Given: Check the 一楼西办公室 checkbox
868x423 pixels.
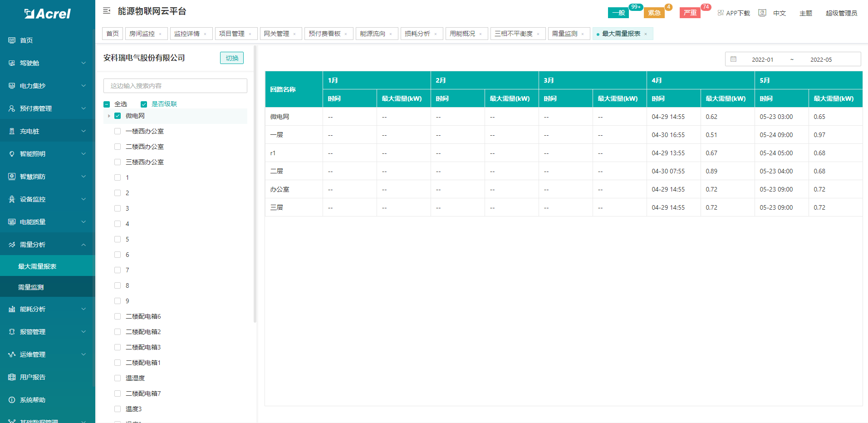Looking at the screenshot, I should pos(118,131).
